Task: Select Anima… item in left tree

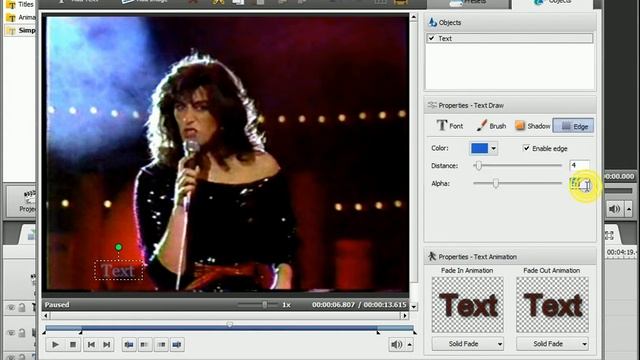Action: [21, 17]
